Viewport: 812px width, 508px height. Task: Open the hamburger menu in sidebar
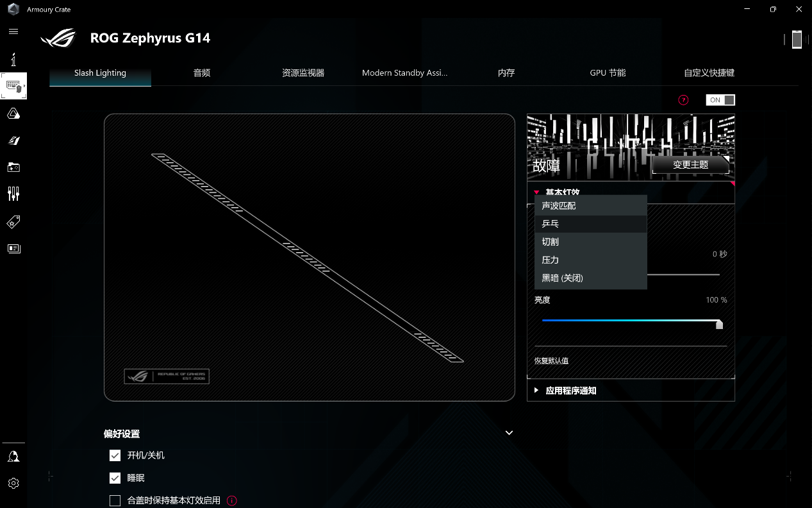coord(13,31)
